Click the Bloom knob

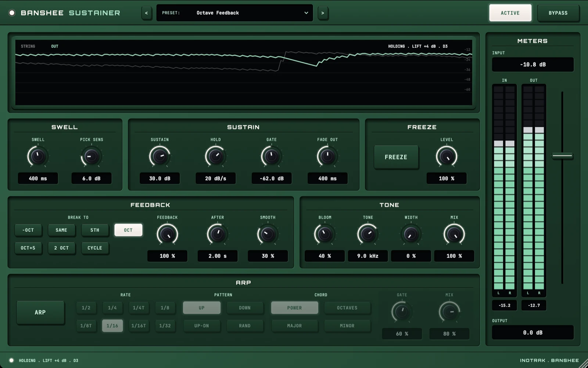325,234
